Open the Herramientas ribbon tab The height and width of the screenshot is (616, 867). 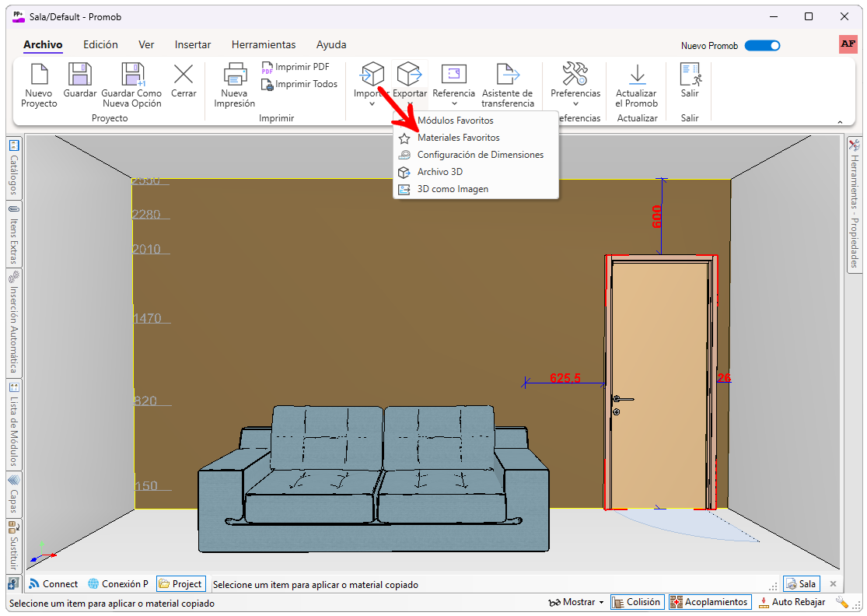pos(264,45)
